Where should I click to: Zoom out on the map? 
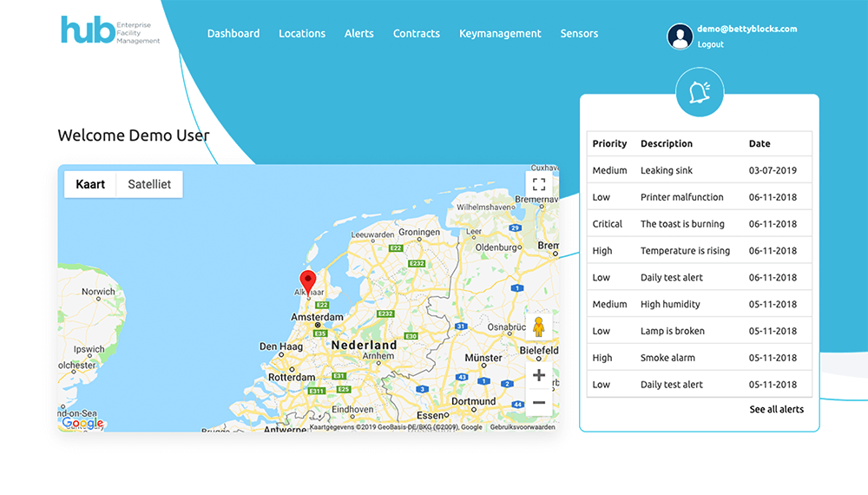tap(539, 403)
